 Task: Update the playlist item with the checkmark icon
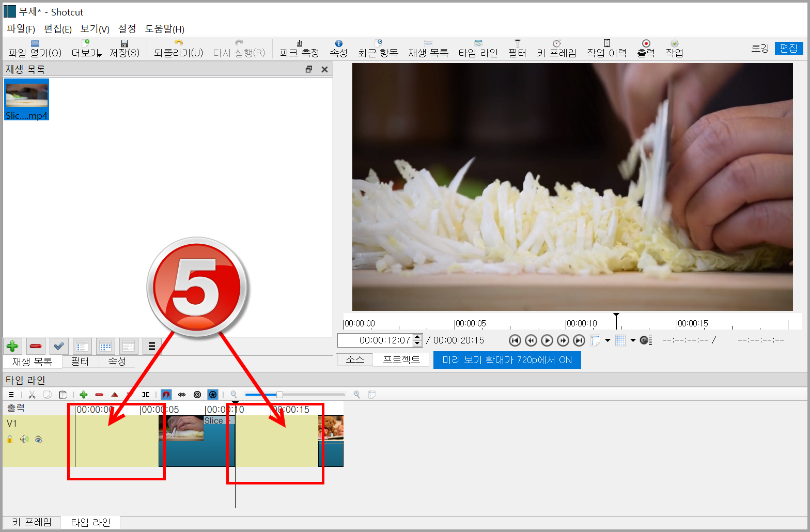tap(59, 346)
